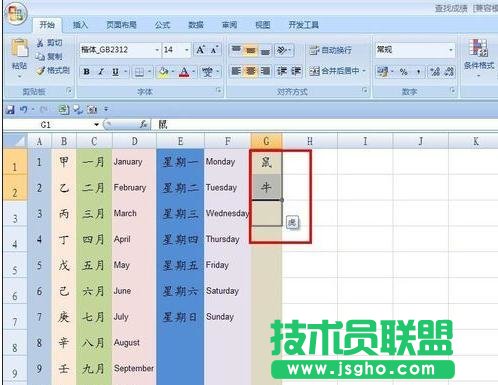Image resolution: width=498 pixels, height=385 pixels.
Task: Open the Number (数字) dialog launcher
Action: (x=452, y=91)
